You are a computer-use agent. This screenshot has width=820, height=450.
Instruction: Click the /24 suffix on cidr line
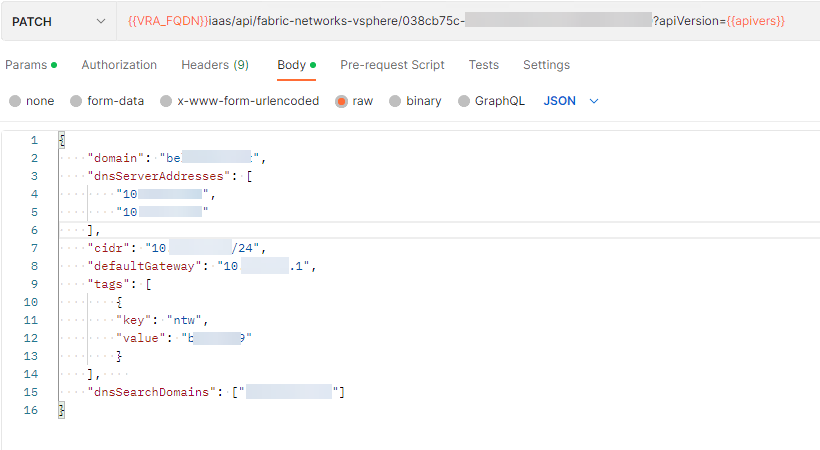click(x=242, y=248)
